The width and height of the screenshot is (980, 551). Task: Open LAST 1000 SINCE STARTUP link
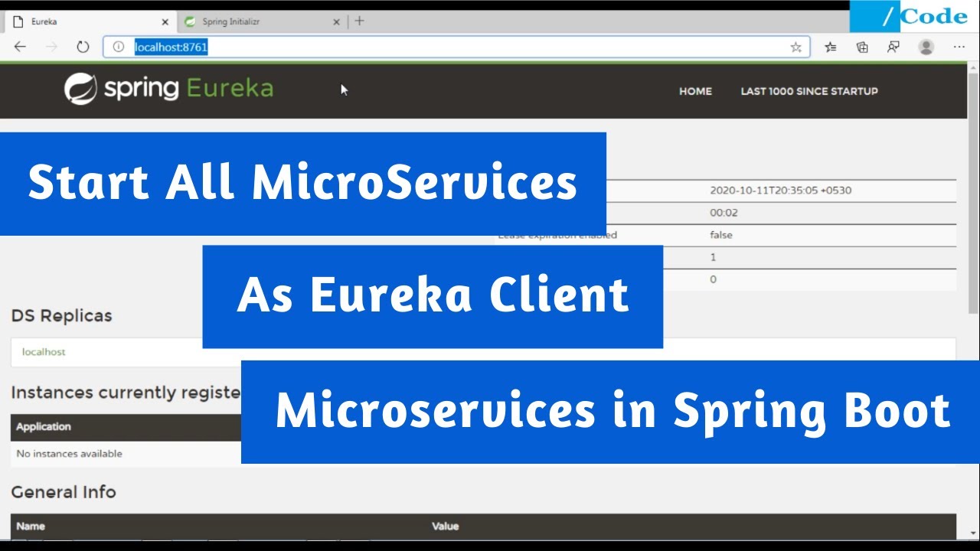[809, 91]
